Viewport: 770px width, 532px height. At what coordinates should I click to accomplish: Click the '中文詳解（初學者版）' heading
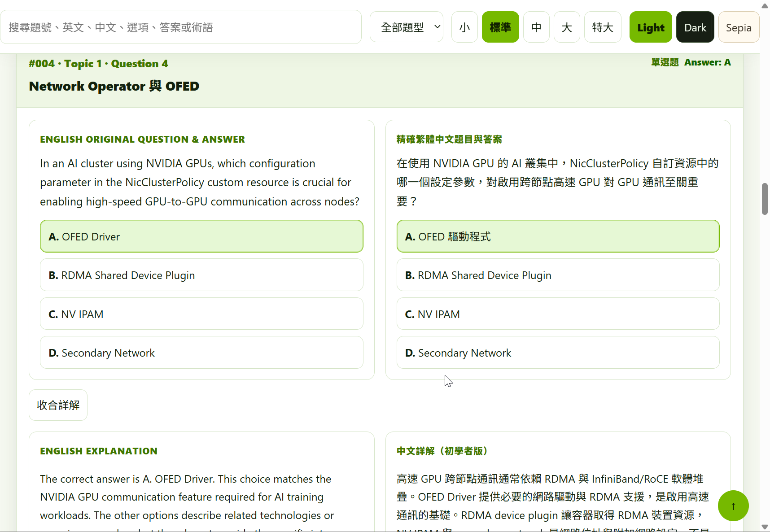(x=442, y=451)
